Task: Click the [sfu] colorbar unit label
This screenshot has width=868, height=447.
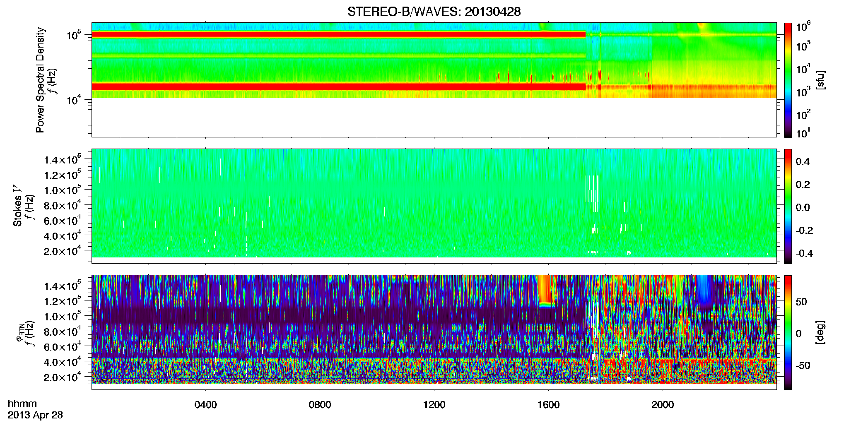Action: point(820,80)
